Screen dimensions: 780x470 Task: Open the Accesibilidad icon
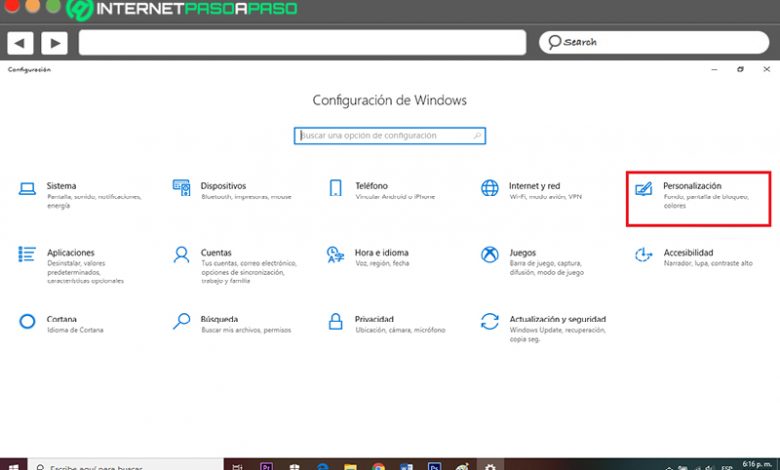[644, 255]
